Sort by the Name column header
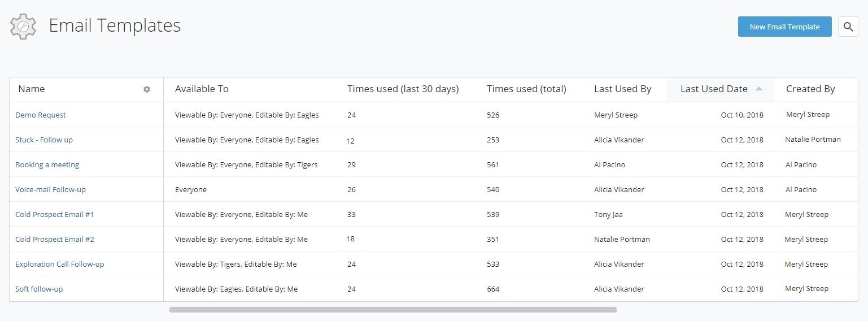 [32, 89]
